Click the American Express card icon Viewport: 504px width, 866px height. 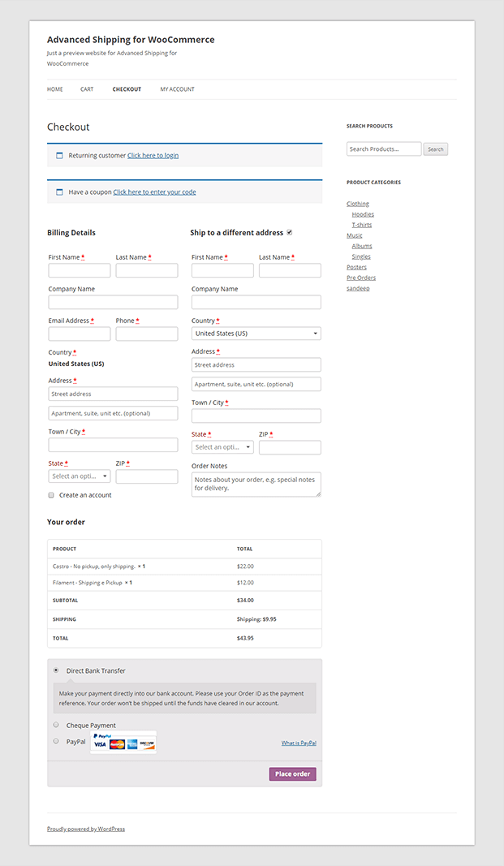pyautogui.click(x=132, y=744)
